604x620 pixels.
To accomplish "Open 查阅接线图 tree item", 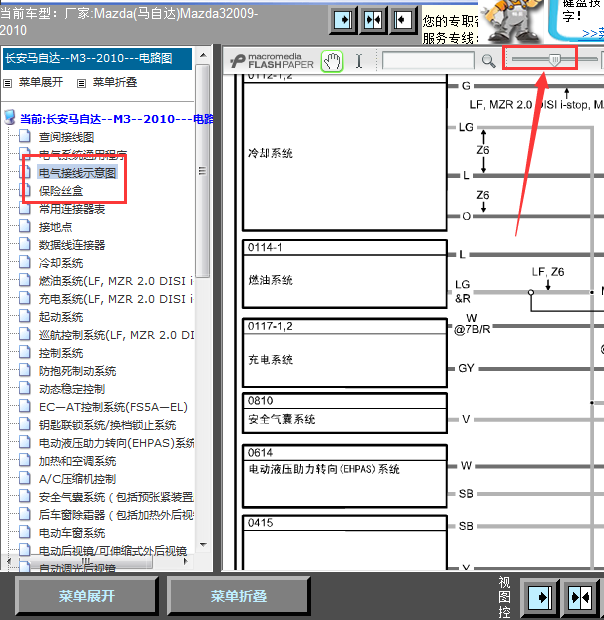I will pos(66,137).
